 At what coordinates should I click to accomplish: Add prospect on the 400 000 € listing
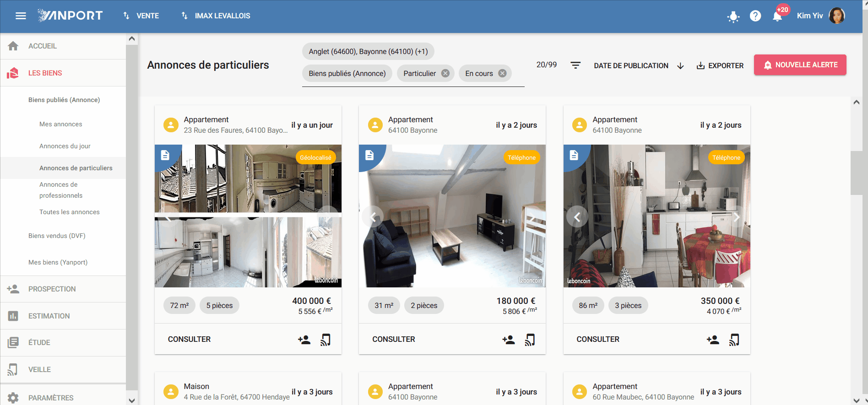pyautogui.click(x=304, y=340)
